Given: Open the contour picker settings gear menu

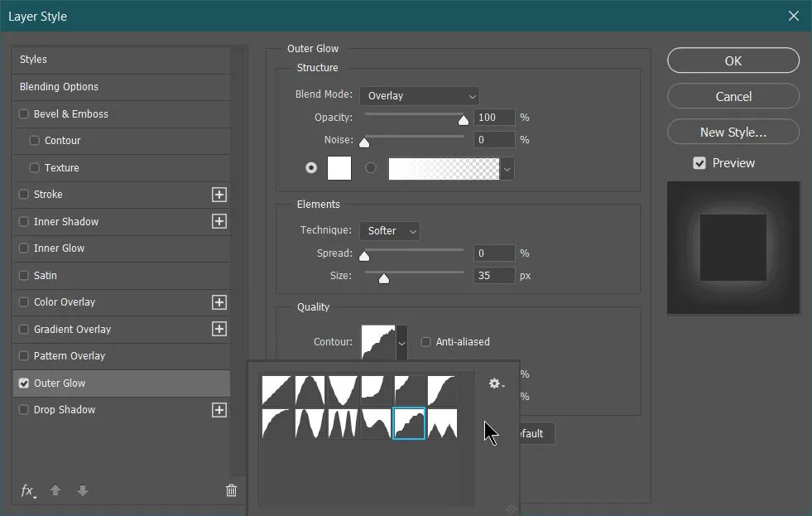Looking at the screenshot, I should (494, 383).
